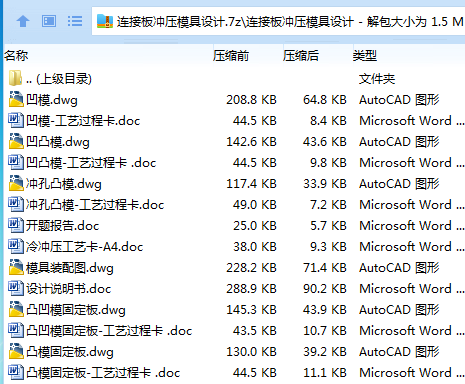Click the Word icon for 设计说明书.doc
The height and width of the screenshot is (384, 465).
click(16, 288)
